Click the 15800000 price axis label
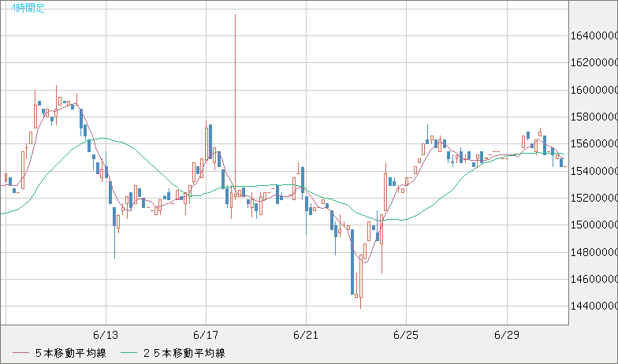This screenshot has width=618, height=364. coord(594,117)
